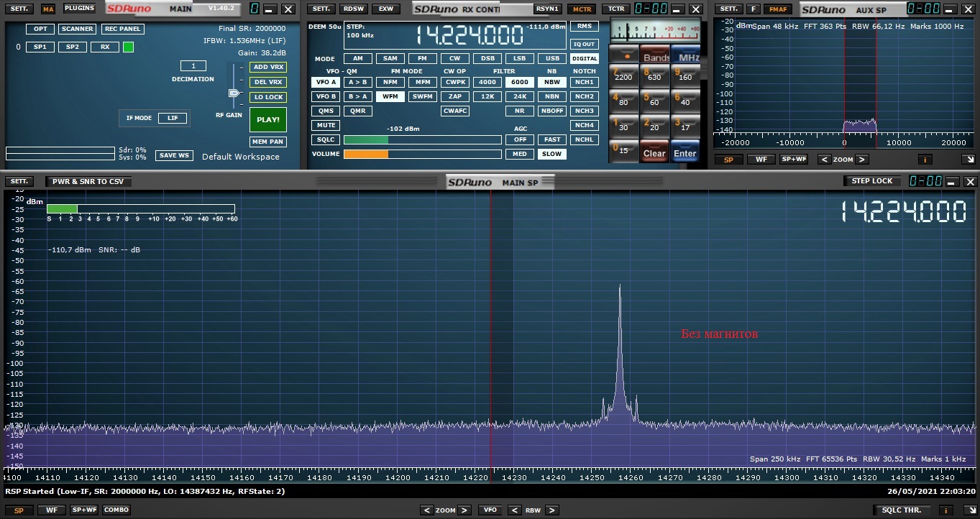Screen dimensions: 980x519
Task: Select the 630 band key
Action: [x=654, y=77]
